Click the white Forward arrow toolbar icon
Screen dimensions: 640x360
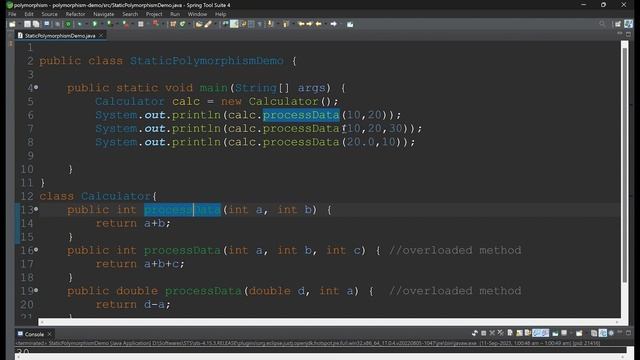pyautogui.click(x=333, y=24)
